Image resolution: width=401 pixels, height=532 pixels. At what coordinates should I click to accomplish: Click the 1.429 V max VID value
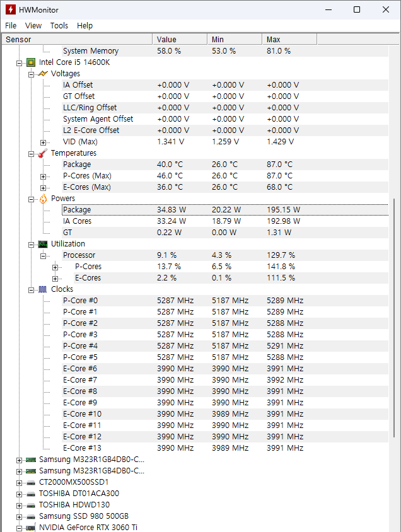click(280, 142)
